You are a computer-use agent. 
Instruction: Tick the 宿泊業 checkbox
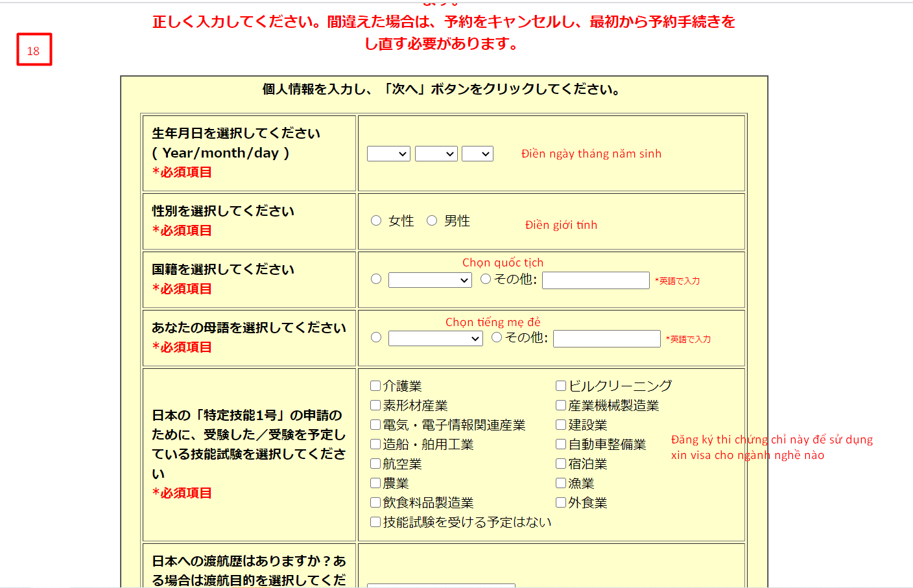[x=561, y=464]
